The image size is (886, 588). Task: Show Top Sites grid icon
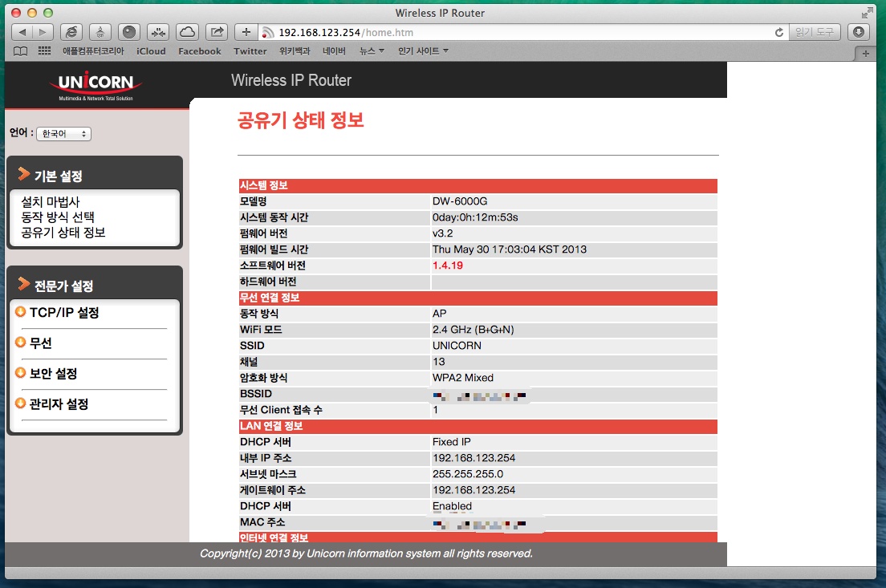point(45,51)
